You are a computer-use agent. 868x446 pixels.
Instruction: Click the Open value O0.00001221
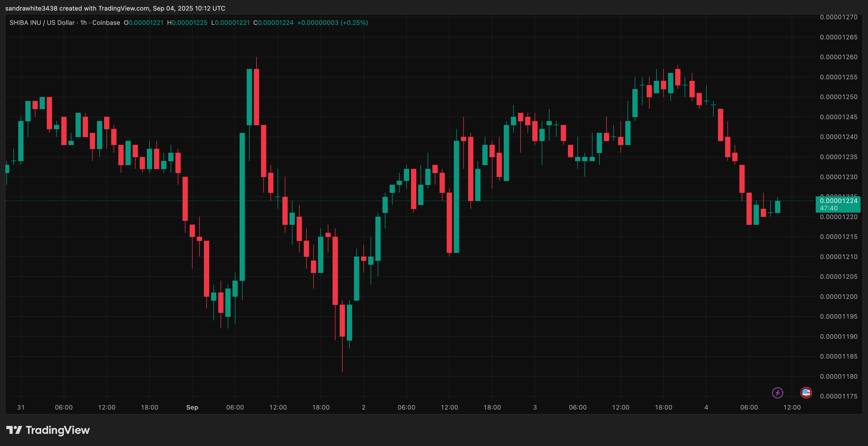pos(143,22)
